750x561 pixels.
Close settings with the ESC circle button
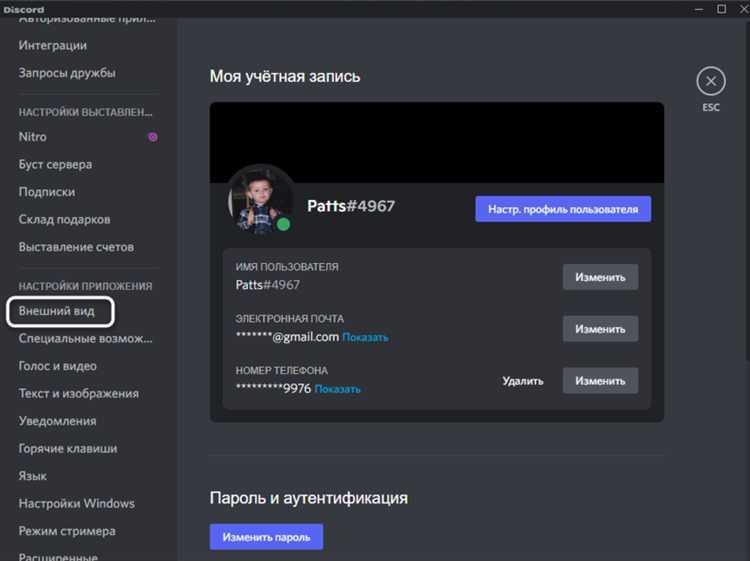pos(711,81)
